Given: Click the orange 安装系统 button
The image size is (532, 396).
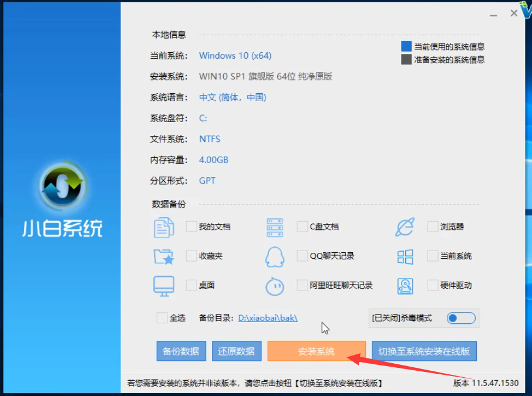Looking at the screenshot, I should tap(316, 351).
